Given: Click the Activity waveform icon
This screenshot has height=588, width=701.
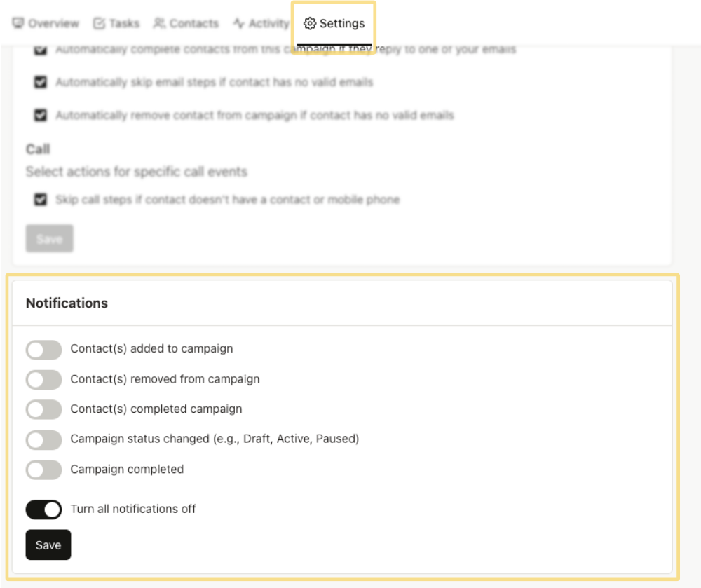Looking at the screenshot, I should 238,23.
